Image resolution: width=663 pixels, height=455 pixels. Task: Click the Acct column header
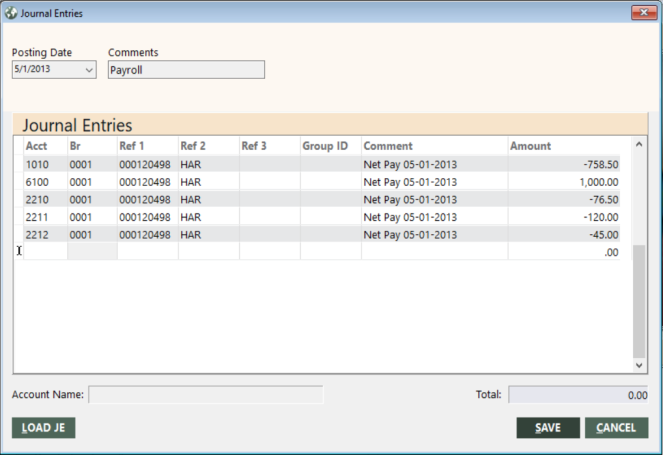click(x=45, y=146)
